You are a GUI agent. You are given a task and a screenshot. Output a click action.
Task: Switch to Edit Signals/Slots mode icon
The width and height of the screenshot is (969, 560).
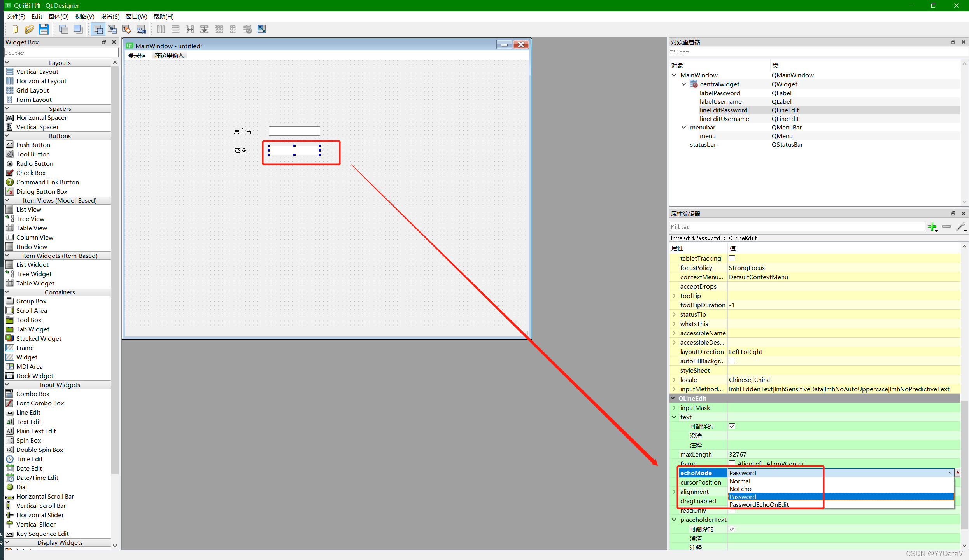[112, 29]
